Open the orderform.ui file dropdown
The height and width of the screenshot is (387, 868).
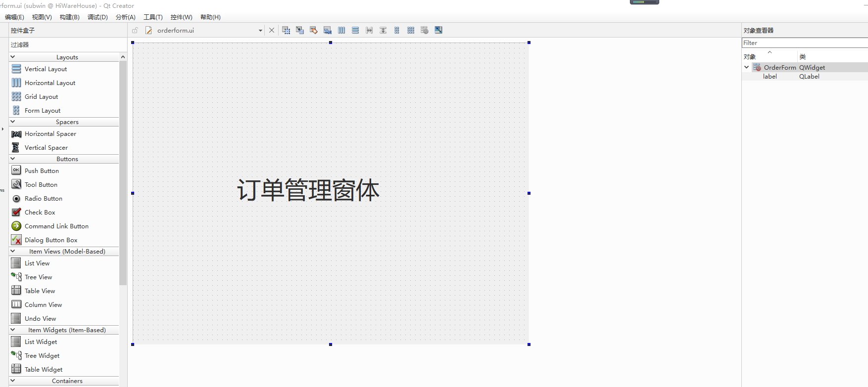[x=260, y=31]
